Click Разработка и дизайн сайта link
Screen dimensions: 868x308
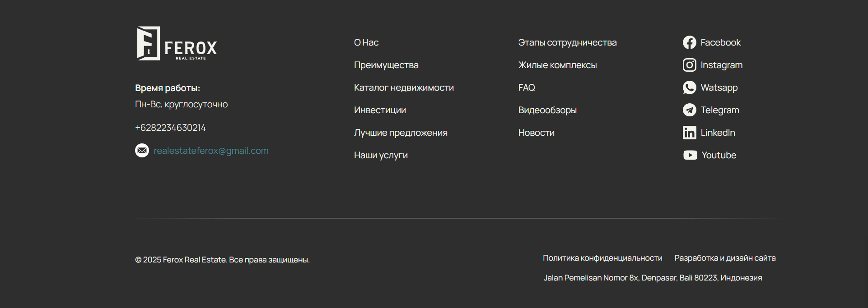[725, 258]
